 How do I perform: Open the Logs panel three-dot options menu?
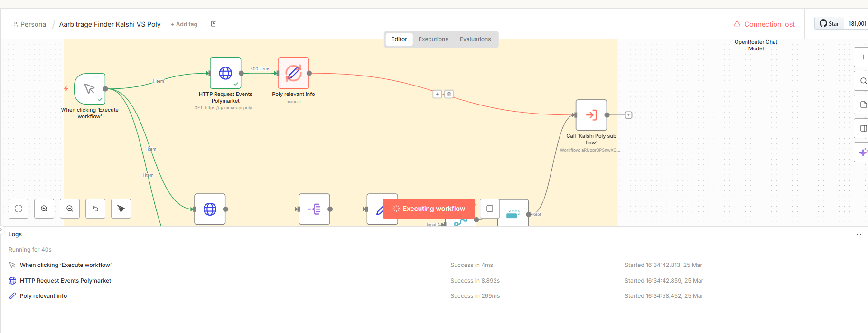[859, 234]
